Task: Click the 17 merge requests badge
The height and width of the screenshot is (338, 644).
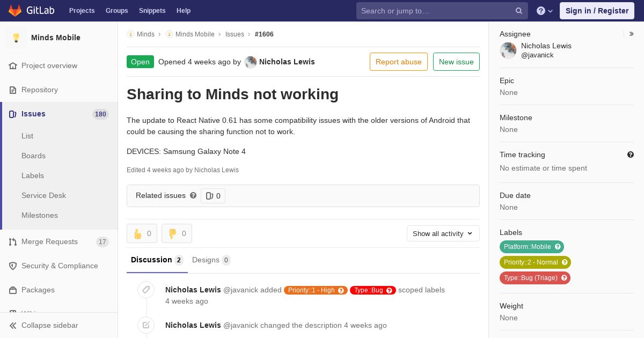Action: coord(103,242)
